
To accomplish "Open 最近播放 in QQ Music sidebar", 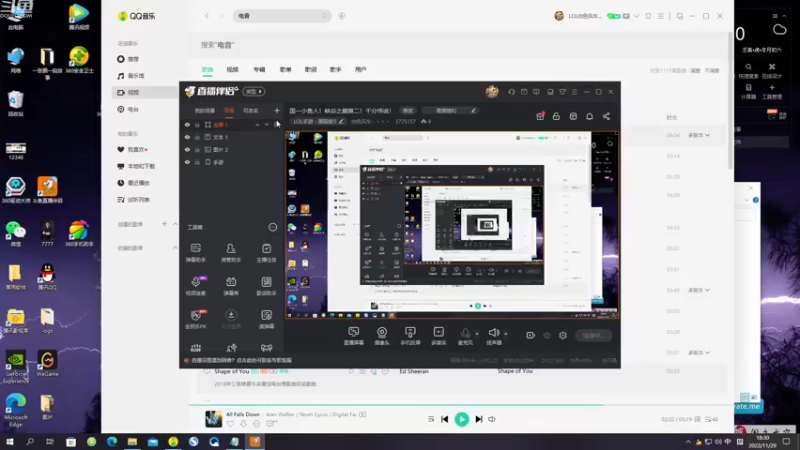I will (x=138, y=183).
